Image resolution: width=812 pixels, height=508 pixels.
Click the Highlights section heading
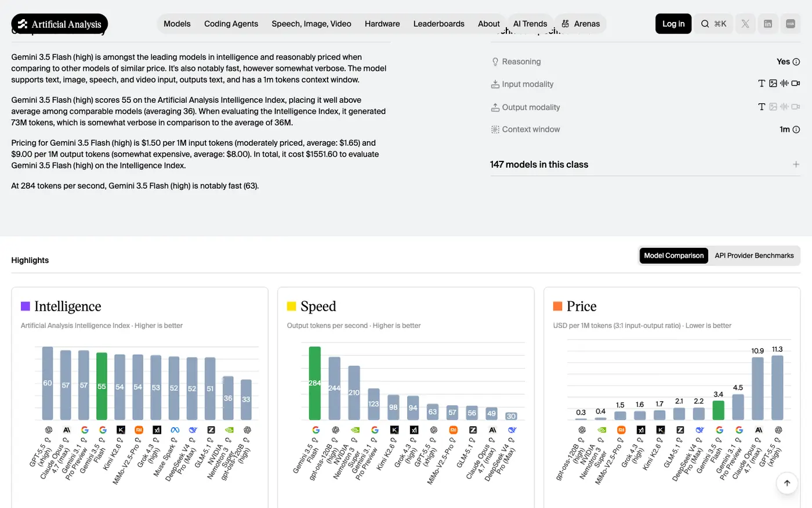click(30, 260)
